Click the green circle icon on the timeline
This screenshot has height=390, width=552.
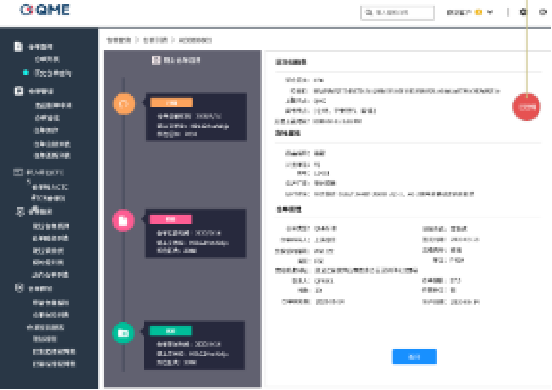click(123, 333)
